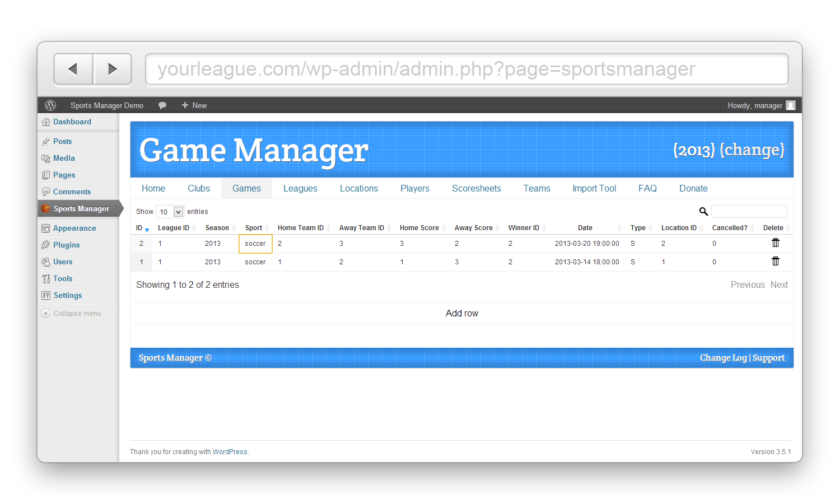Open Tools in the sidebar
This screenshot has width=840, height=504.
coord(63,278)
